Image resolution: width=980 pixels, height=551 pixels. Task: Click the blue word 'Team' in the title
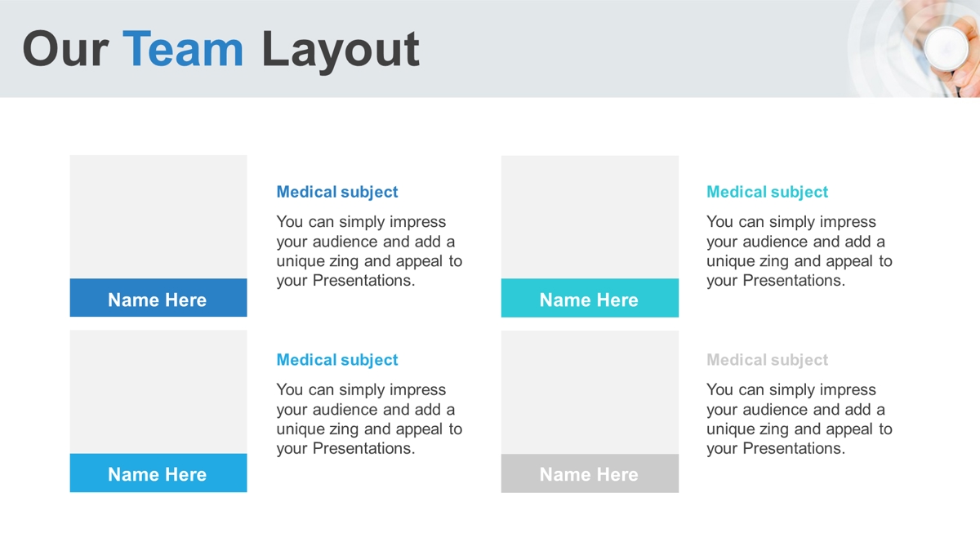click(x=184, y=49)
